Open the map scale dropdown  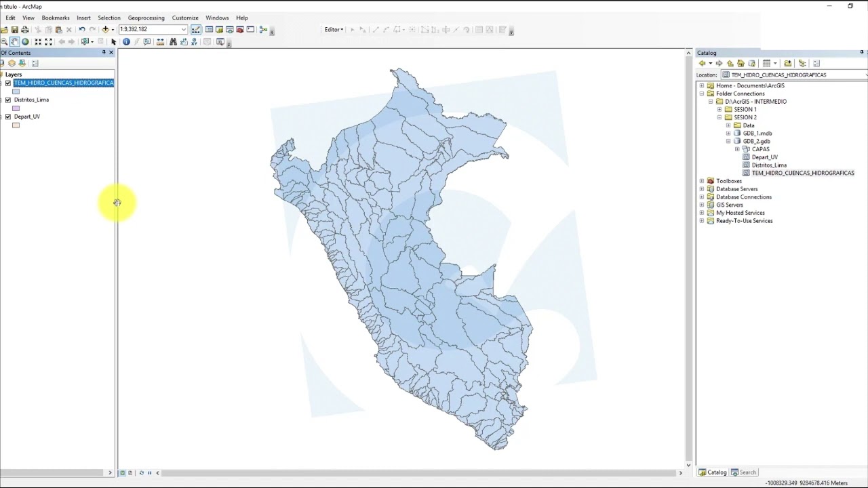pos(184,30)
